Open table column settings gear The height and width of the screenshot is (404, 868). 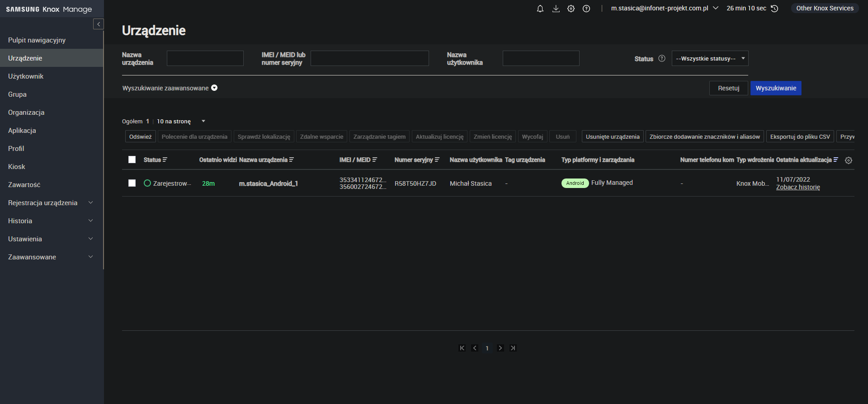point(849,160)
